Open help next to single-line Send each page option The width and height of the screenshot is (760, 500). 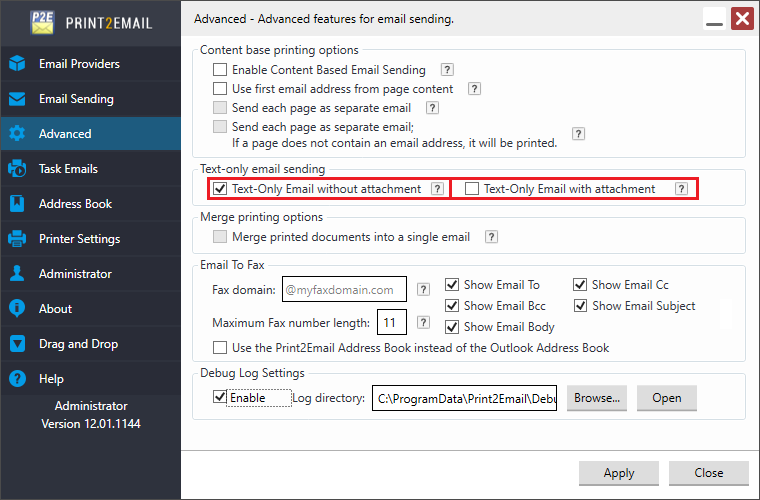pyautogui.click(x=432, y=108)
